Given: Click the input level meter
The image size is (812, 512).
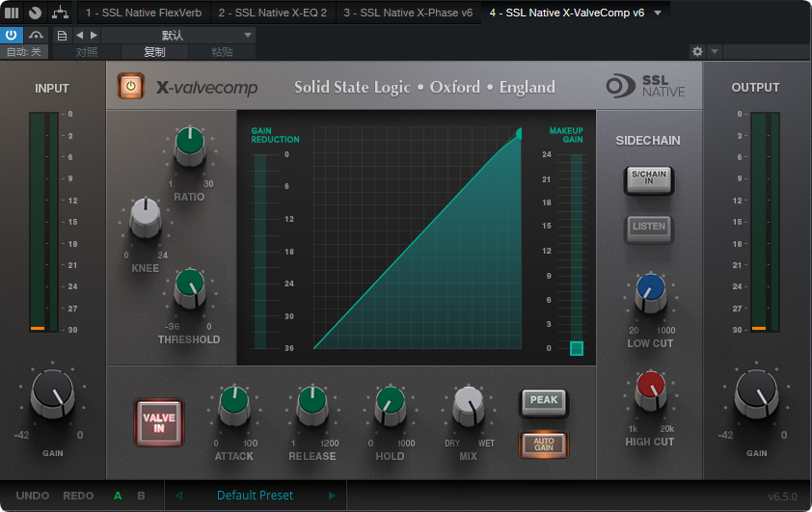Looking at the screenshot, I should 44,222.
